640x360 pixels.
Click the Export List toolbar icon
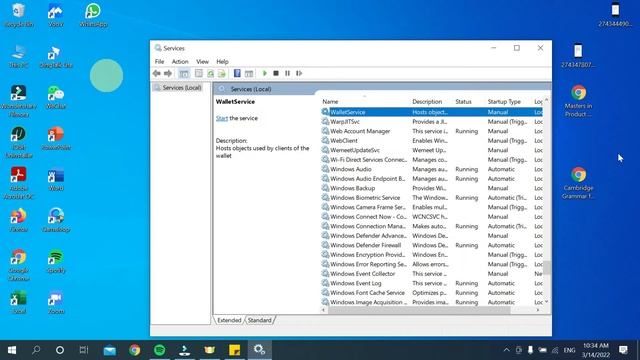pos(222,73)
